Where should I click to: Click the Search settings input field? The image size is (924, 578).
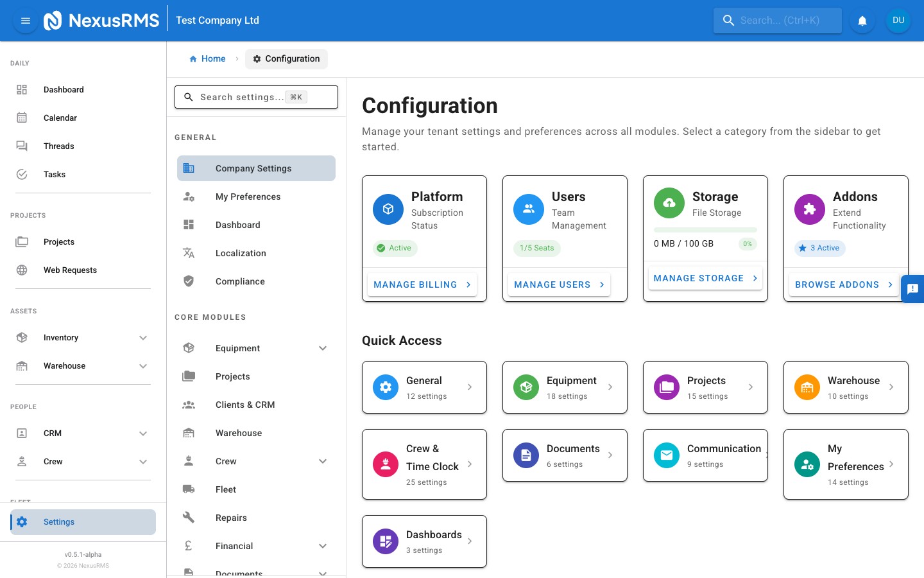pyautogui.click(x=256, y=96)
